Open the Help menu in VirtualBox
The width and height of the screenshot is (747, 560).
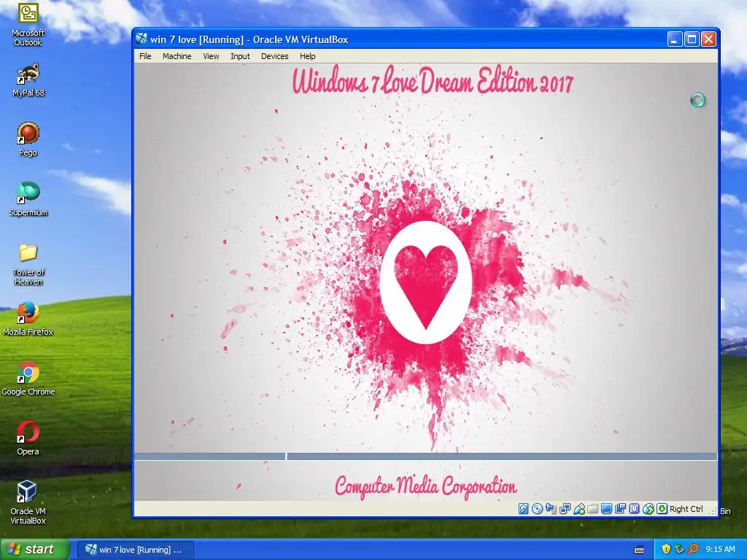click(307, 56)
